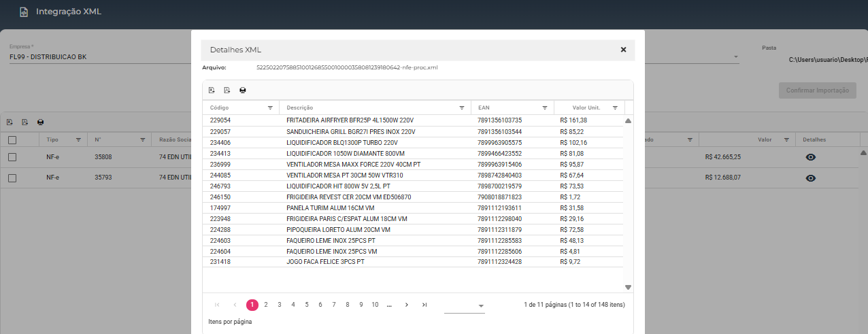Open filter for EAN column
The image size is (868, 334).
(544, 108)
